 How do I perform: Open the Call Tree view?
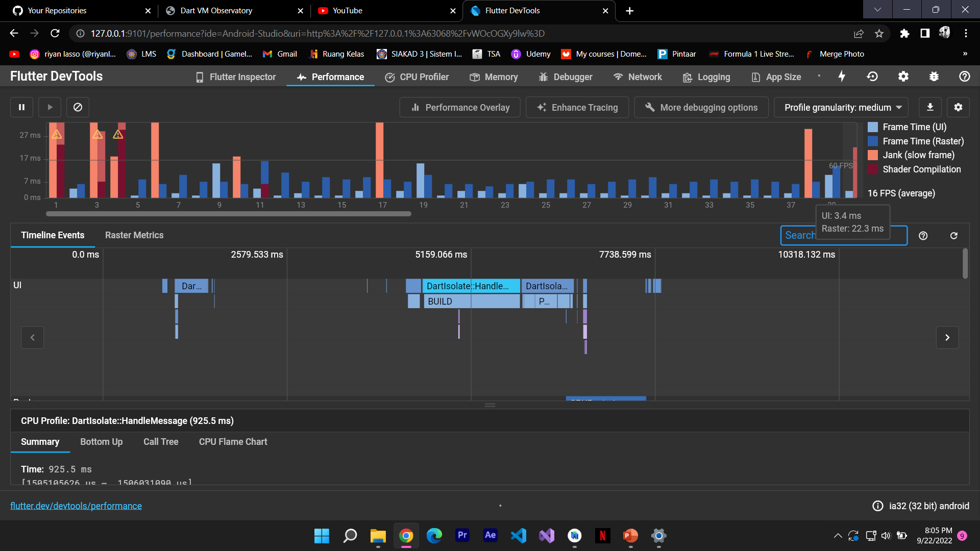click(161, 442)
